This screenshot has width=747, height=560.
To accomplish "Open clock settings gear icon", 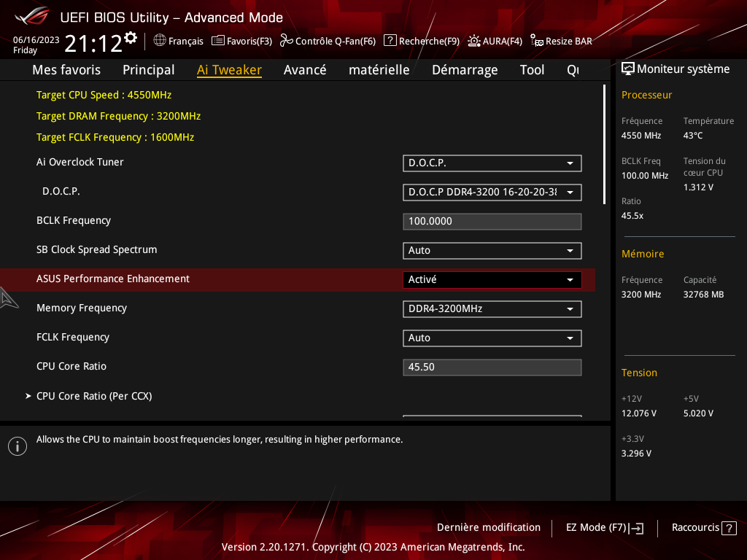I will pyautogui.click(x=131, y=38).
